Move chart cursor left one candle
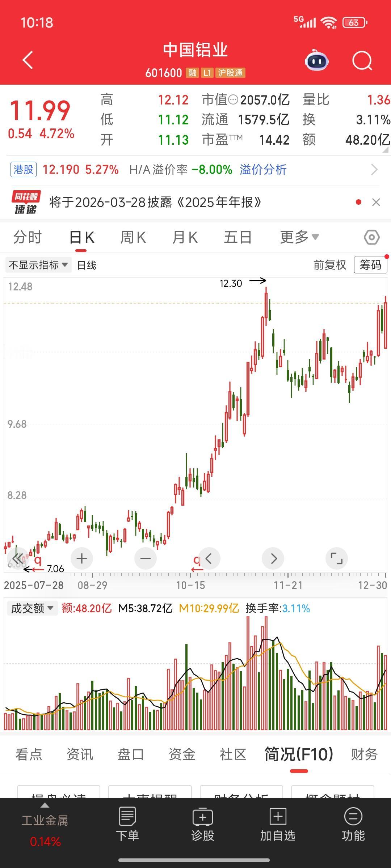This screenshot has height=868, width=391. (x=209, y=558)
